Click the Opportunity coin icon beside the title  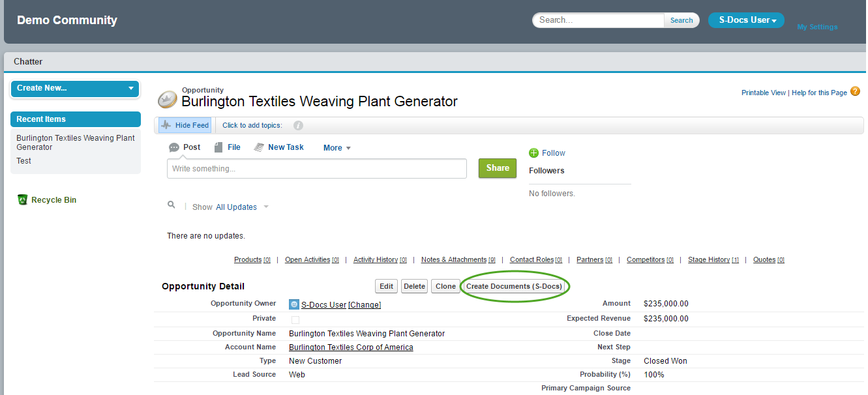168,100
